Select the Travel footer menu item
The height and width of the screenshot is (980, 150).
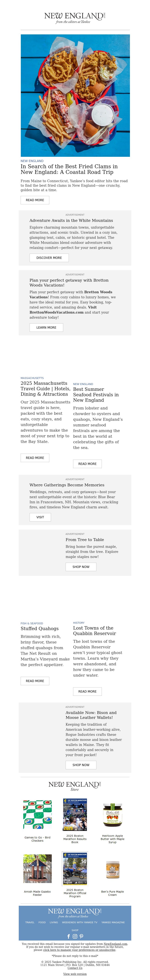pyautogui.click(x=30, y=922)
